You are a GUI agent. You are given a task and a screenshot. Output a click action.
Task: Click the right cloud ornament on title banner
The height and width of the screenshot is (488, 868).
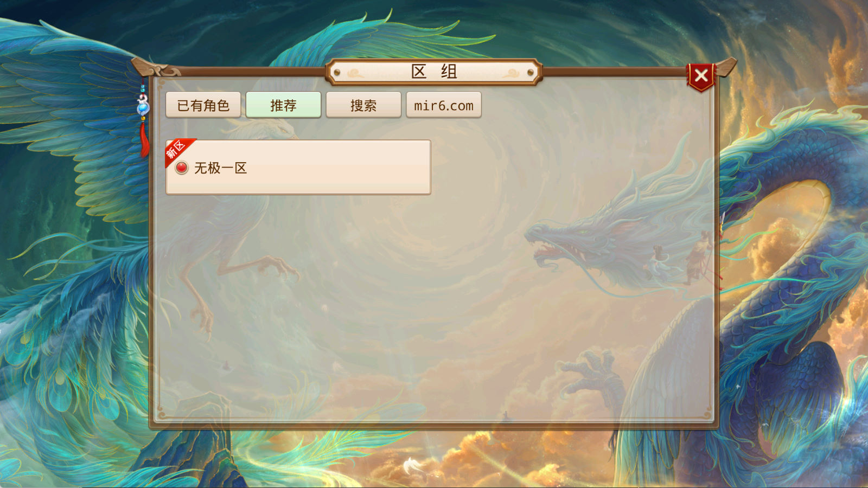512,73
